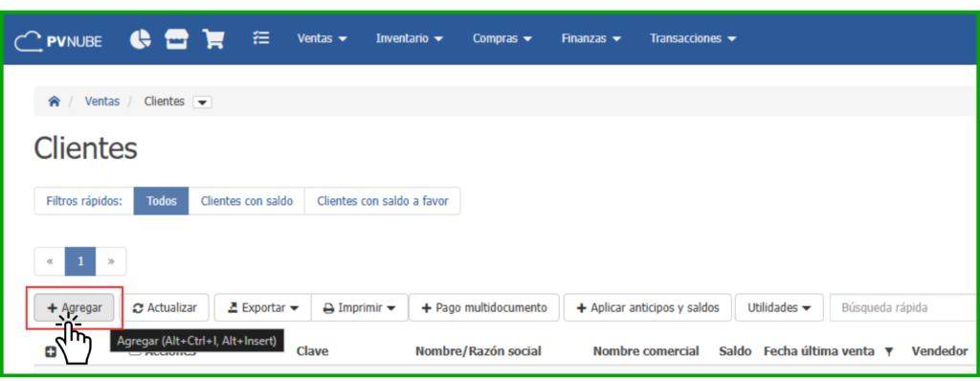
Task: Open the pie chart dashboard icon
Action: coord(140,39)
